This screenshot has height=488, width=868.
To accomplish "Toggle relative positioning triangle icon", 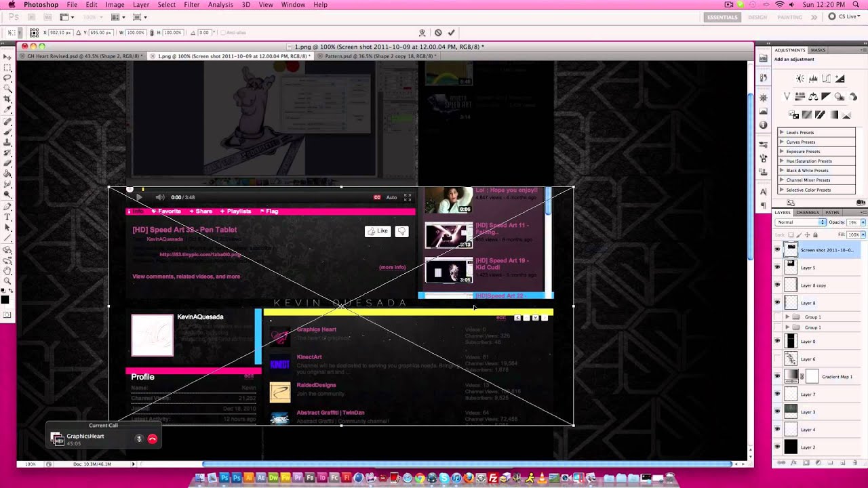I will pos(79,33).
